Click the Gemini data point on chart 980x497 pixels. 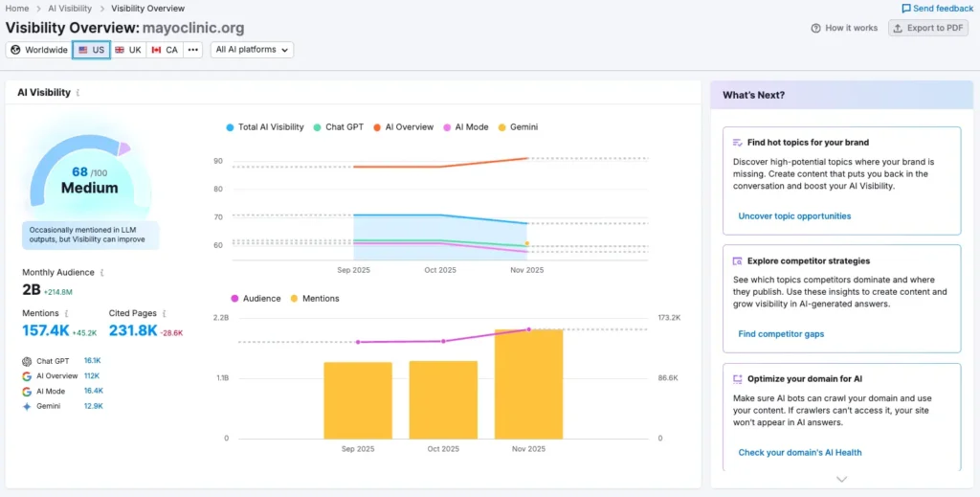click(527, 243)
